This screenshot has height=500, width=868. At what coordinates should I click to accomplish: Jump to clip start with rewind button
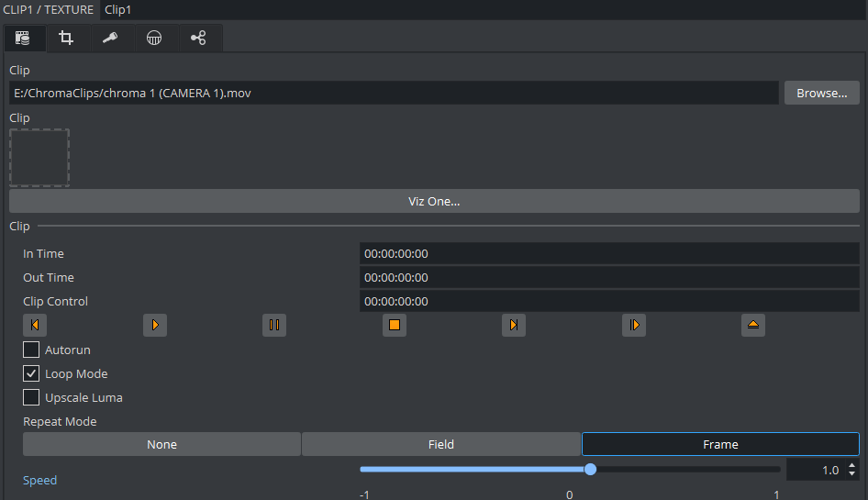[x=35, y=325]
